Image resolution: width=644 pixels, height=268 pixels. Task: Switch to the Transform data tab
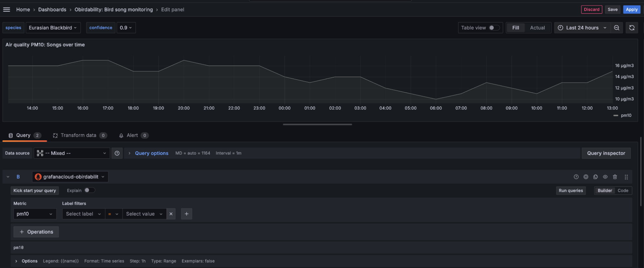point(80,135)
